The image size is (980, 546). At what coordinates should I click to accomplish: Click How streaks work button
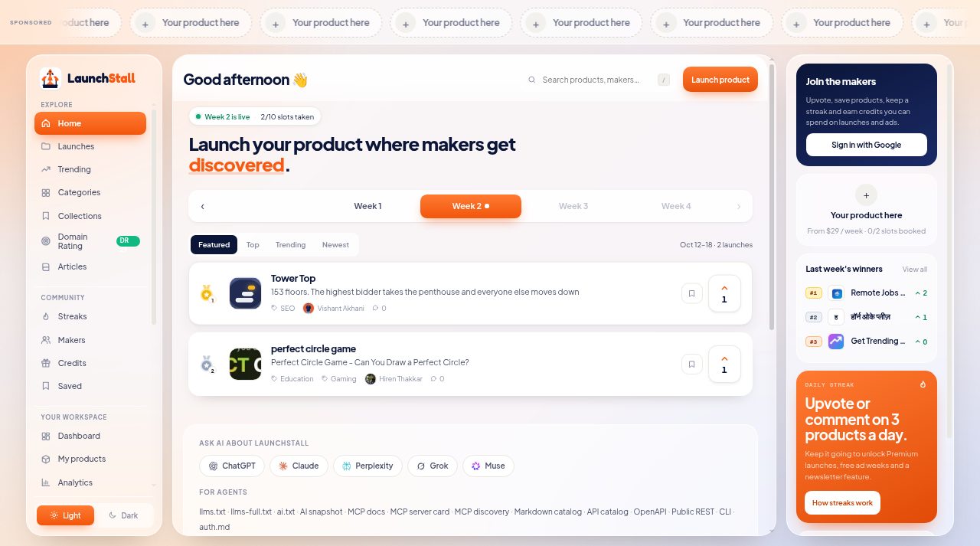[842, 503]
